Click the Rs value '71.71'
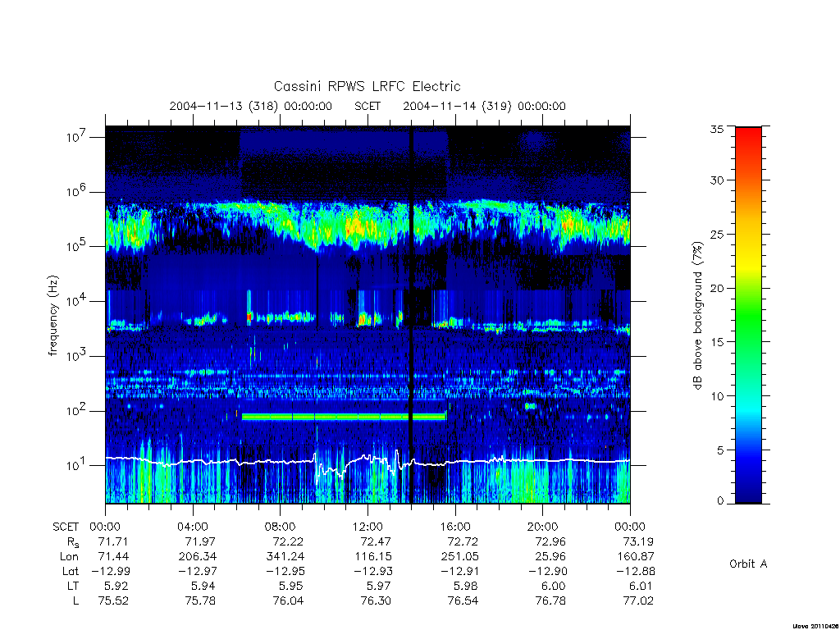840x630 pixels. tap(113, 541)
